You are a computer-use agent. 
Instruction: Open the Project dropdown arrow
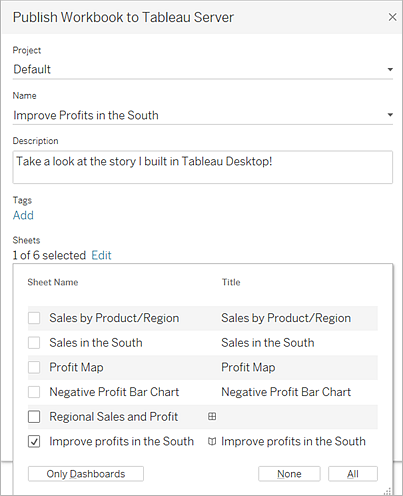(390, 69)
